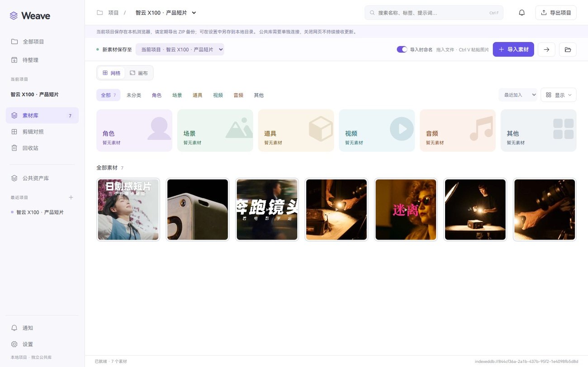This screenshot has height=367, width=588.
Task: Open the 迷离 thumbnail
Action: click(406, 209)
